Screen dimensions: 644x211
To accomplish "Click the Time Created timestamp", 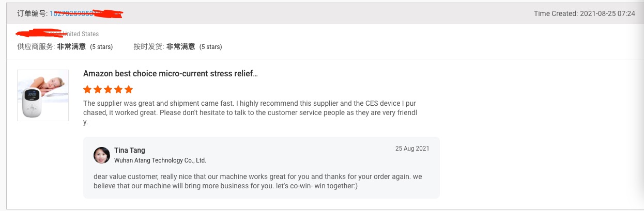I will [x=585, y=13].
